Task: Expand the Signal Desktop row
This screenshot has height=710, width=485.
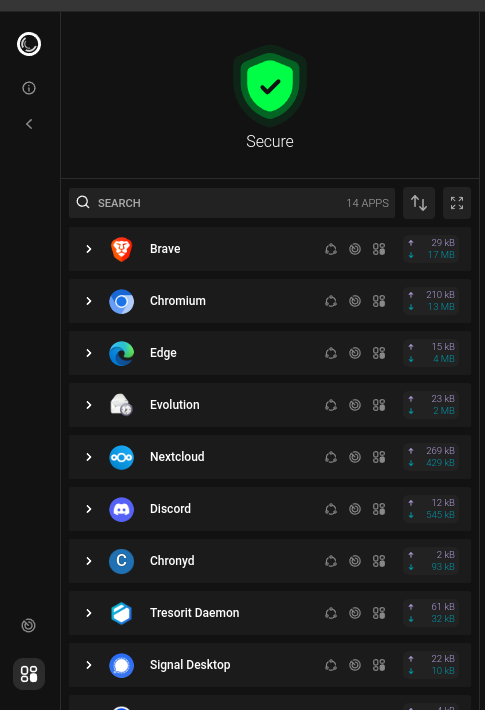Action: point(89,665)
